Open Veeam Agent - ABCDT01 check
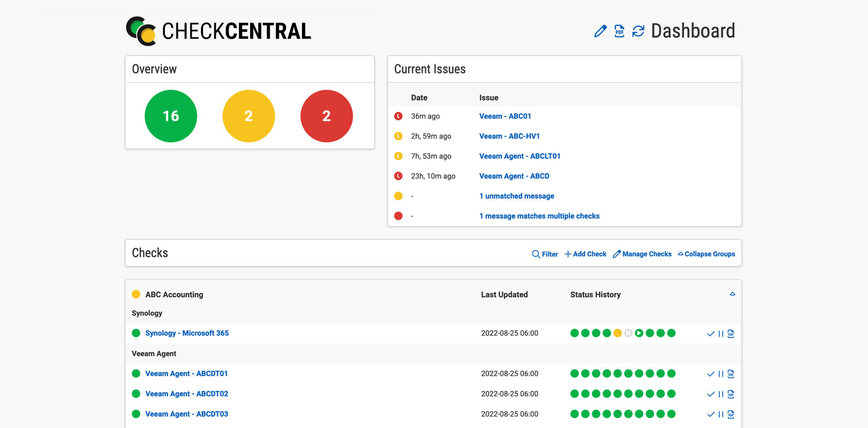The height and width of the screenshot is (428, 868). [187, 374]
